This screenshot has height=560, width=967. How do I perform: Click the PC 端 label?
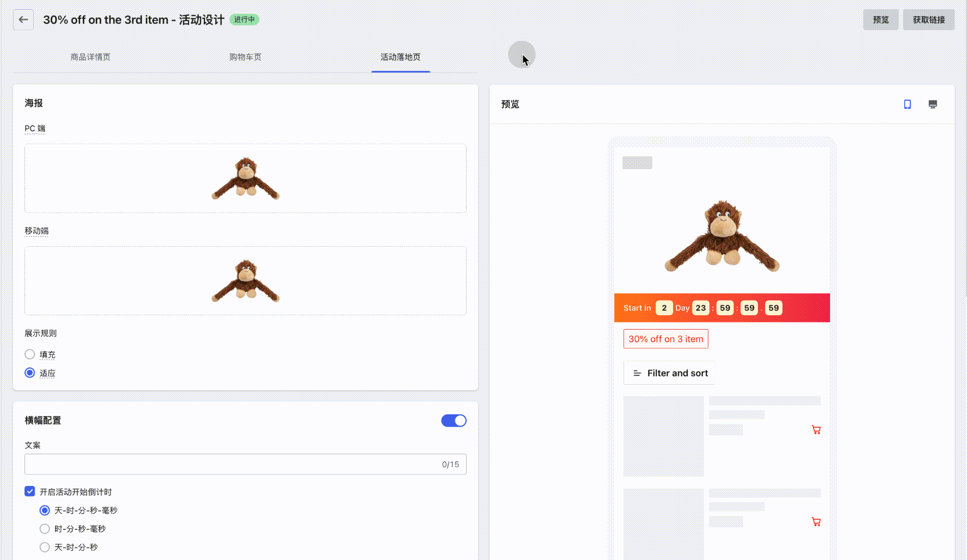[35, 129]
